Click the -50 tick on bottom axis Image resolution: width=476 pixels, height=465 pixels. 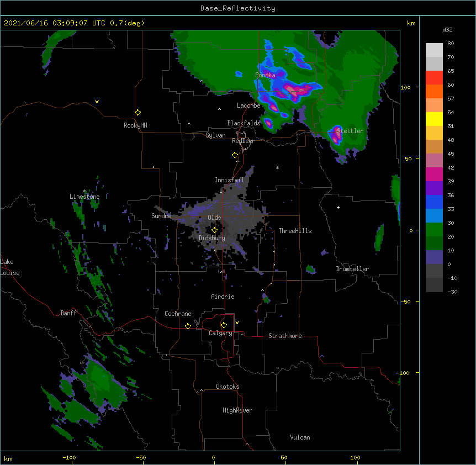[x=141, y=457]
